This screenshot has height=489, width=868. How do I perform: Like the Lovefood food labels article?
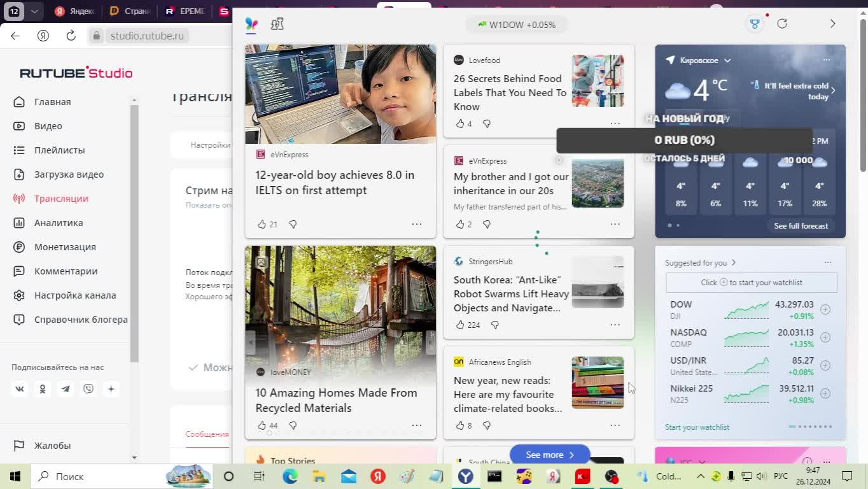point(460,124)
